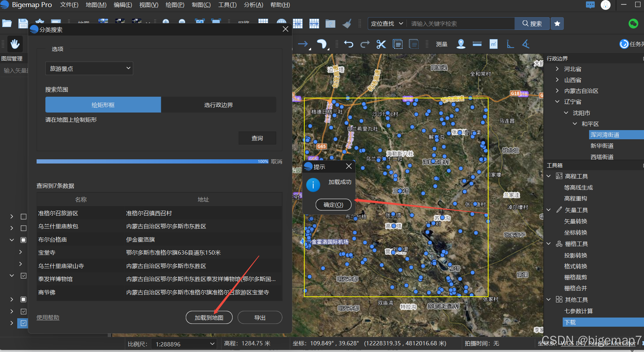The image size is (644, 352).
Task: Click the folder shortcut icon beside N*M grid
Action: click(x=330, y=24)
